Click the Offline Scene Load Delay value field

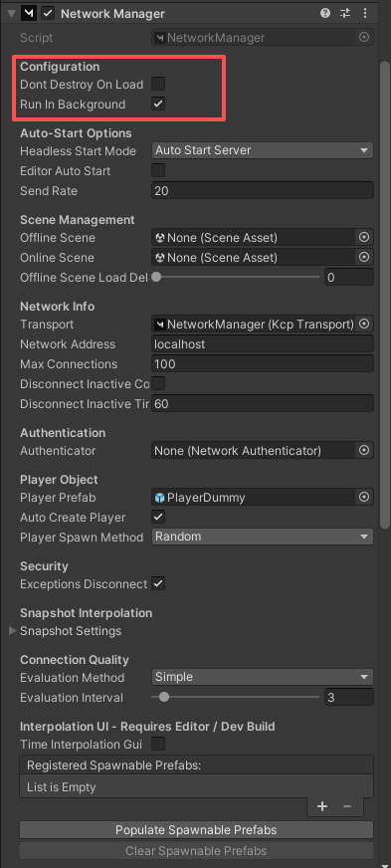coord(348,278)
